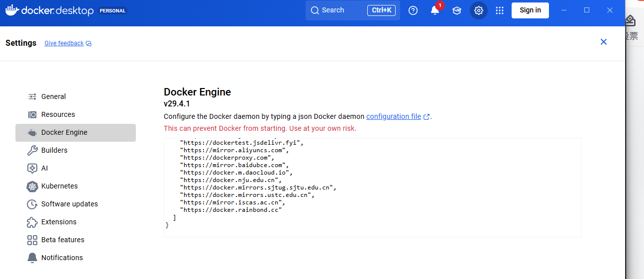The width and height of the screenshot is (644, 279).
Task: Click the Extensions puzzle piece icon
Action: point(32,222)
